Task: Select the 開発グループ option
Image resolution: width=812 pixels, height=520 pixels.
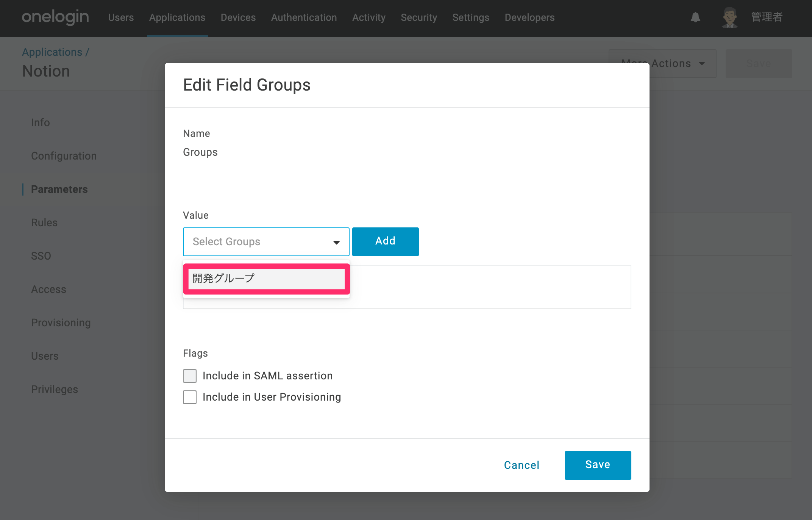Action: (266, 279)
